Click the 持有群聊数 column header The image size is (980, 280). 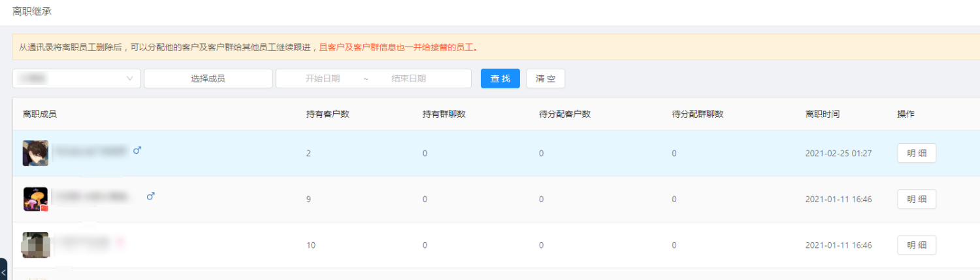click(444, 114)
